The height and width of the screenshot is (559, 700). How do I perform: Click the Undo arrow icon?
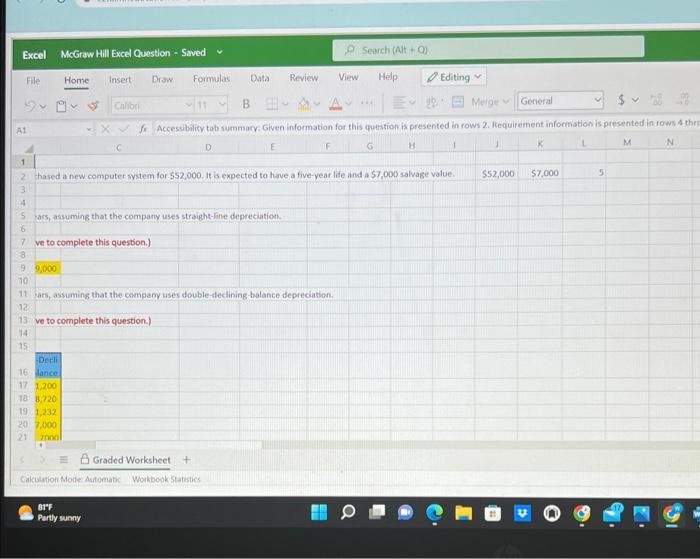[x=30, y=106]
